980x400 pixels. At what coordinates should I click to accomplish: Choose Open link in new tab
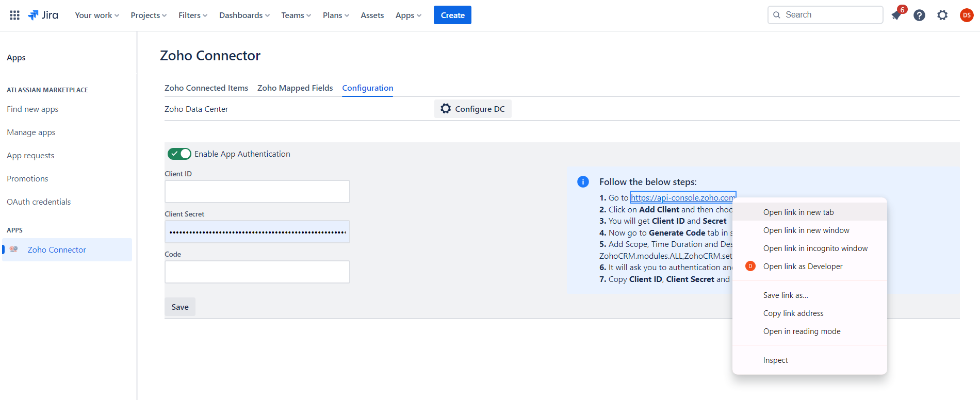pos(810,212)
